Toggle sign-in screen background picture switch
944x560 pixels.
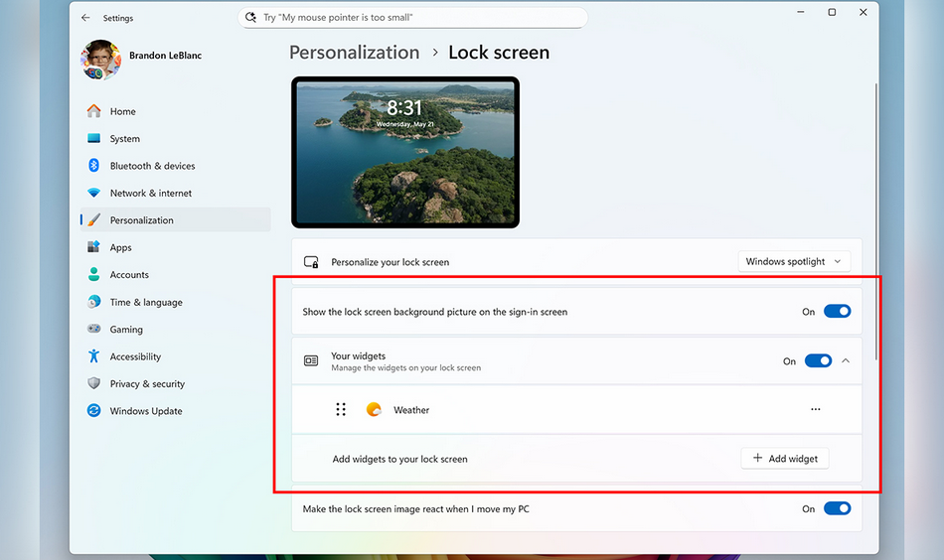click(x=837, y=312)
